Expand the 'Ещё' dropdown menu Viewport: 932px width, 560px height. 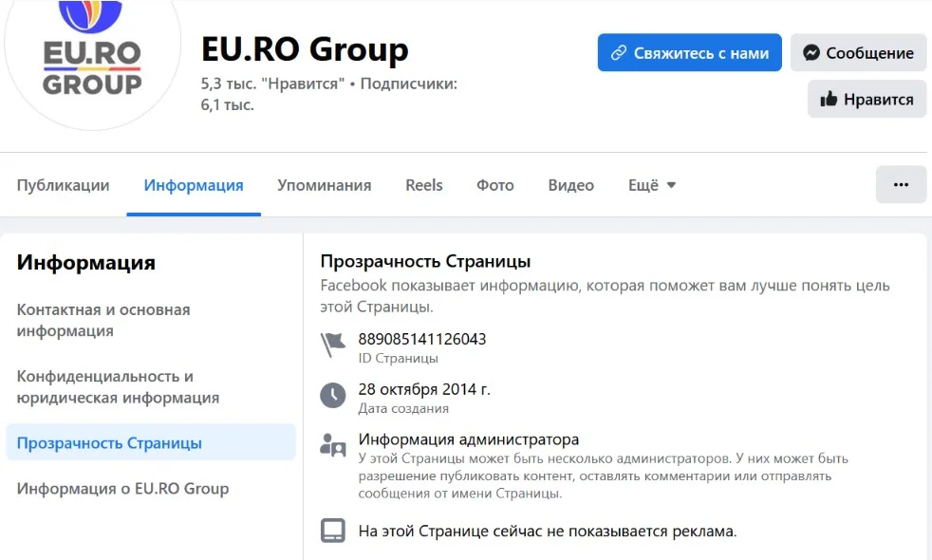tap(652, 185)
